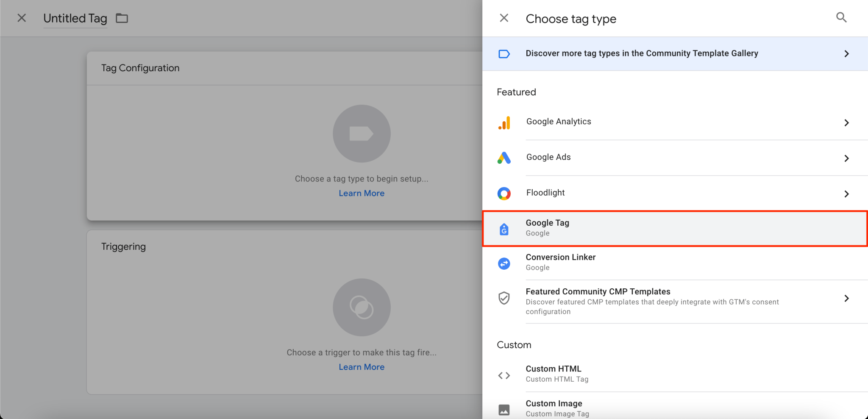Click the Google Analytics bar chart icon
This screenshot has height=419, width=868.
coord(504,123)
